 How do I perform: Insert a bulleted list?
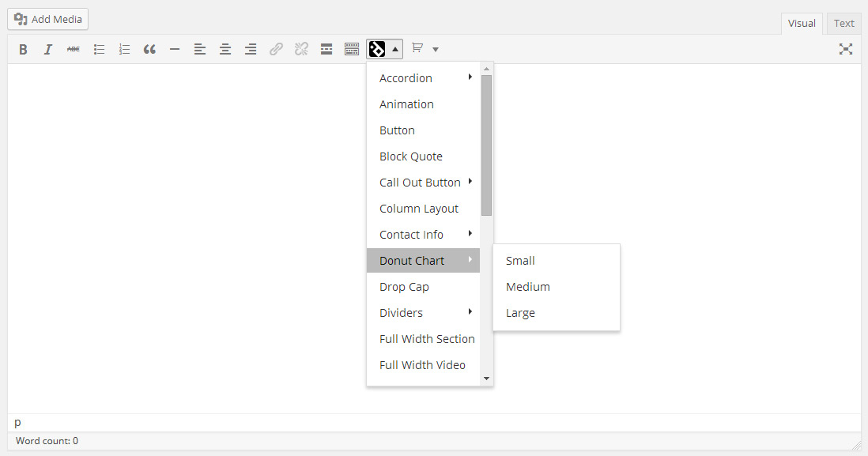point(99,49)
